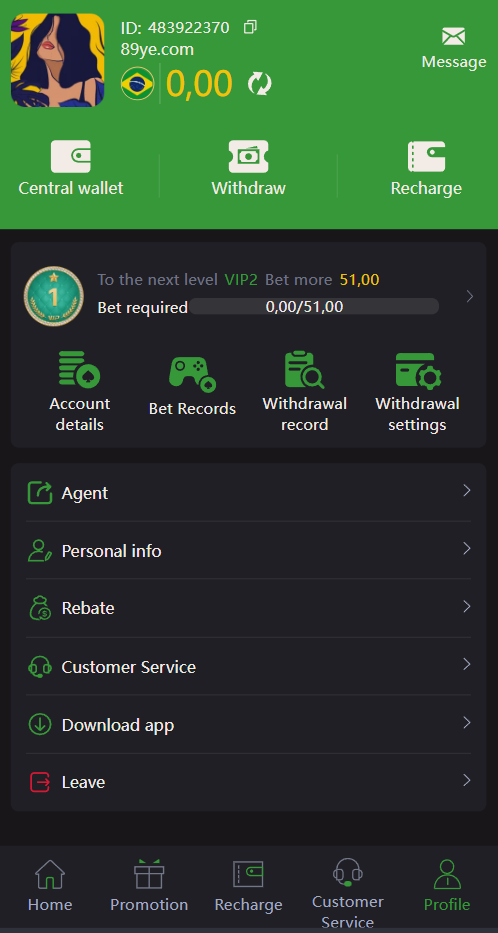This screenshot has height=933, width=498.
Task: Open Personal info entry
Action: [x=249, y=550]
